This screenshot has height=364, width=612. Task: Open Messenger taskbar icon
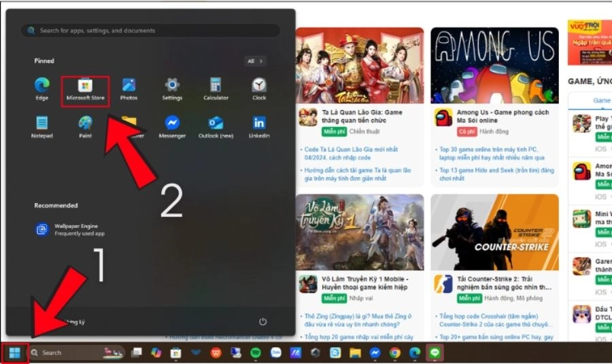pyautogui.click(x=375, y=352)
